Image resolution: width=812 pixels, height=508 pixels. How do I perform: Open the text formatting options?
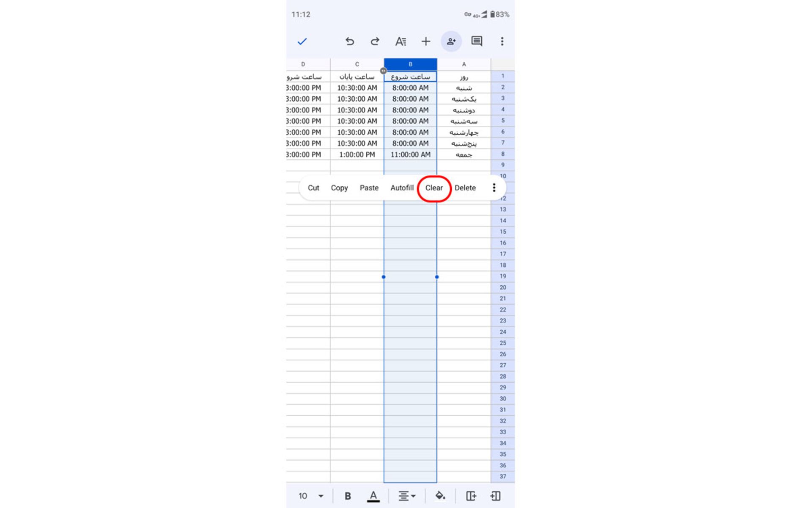click(401, 41)
